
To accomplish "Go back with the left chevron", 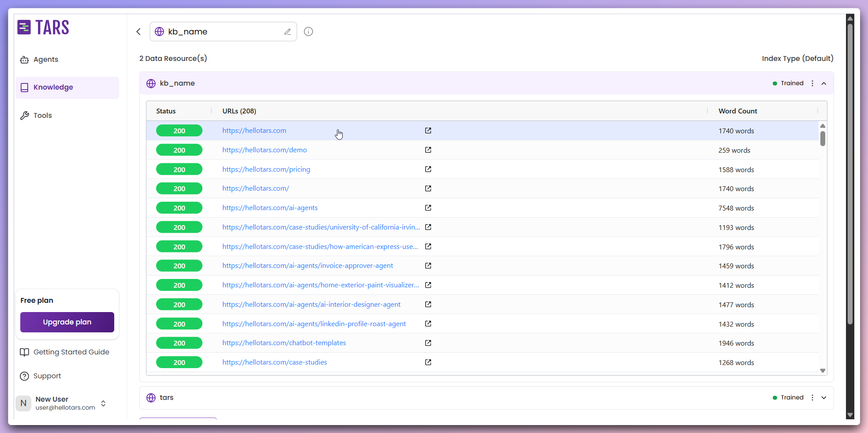I will tap(138, 31).
